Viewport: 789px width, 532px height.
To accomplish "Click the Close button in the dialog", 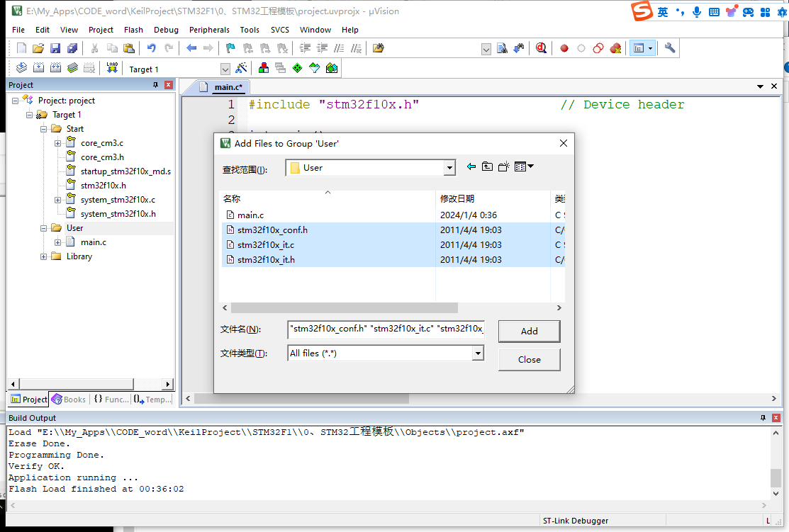I will [529, 360].
